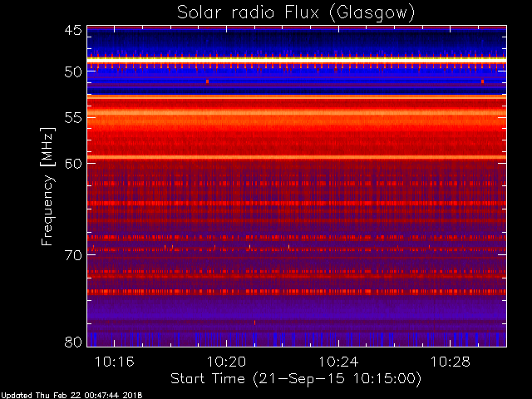Click the 'Start Time (21-Sep-15 10:15:00)' label
Viewport: 532px width, 399px height.
[296, 379]
